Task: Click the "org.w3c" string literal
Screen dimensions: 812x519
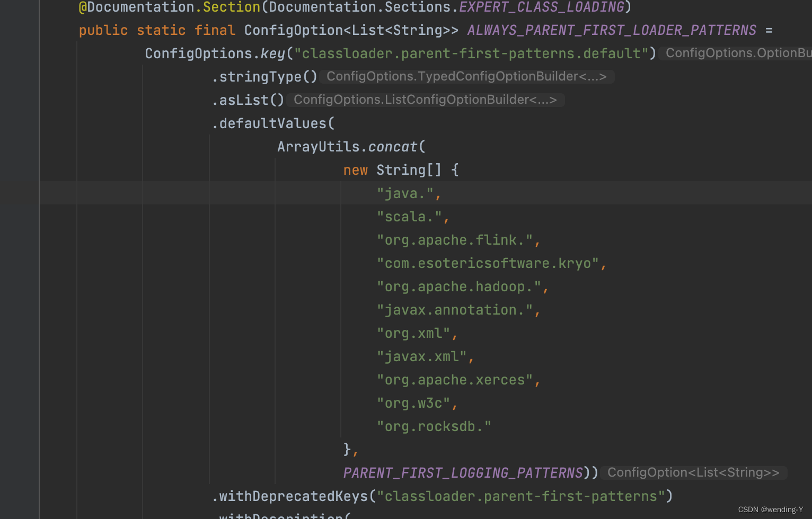Action: (413, 404)
